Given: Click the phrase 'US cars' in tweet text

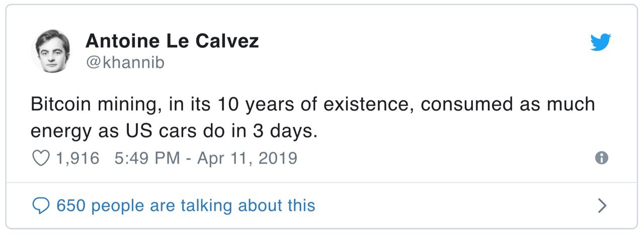Looking at the screenshot, I should click(x=149, y=131).
